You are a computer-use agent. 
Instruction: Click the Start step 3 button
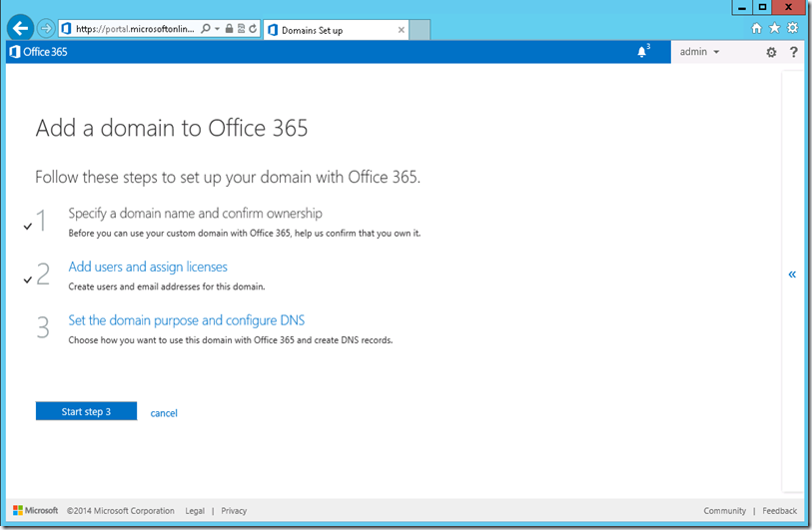tap(86, 411)
